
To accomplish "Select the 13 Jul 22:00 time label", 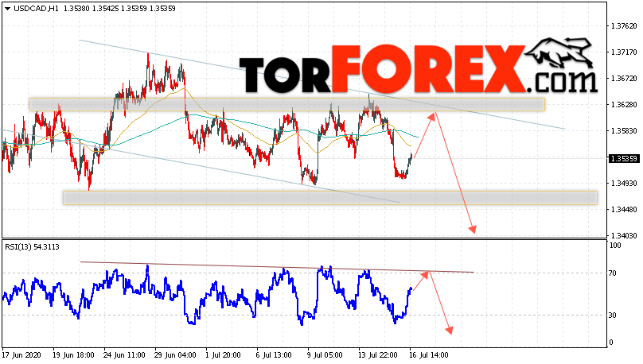I will pos(377,355).
